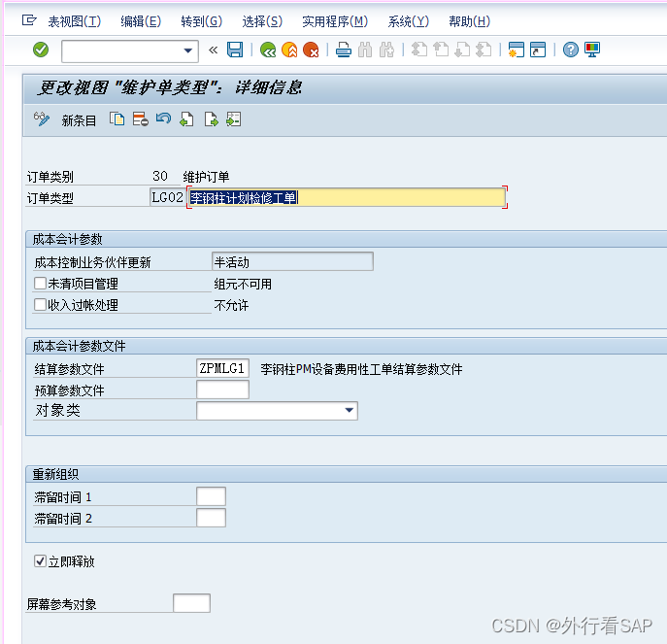Screen dimensions: 667x644
Task: Open the 编辑(E) menu
Action: pos(141,21)
